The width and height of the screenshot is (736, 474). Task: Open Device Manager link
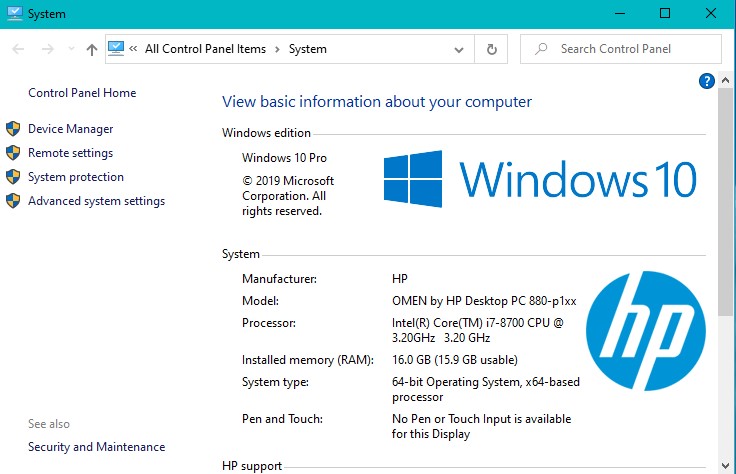click(70, 129)
